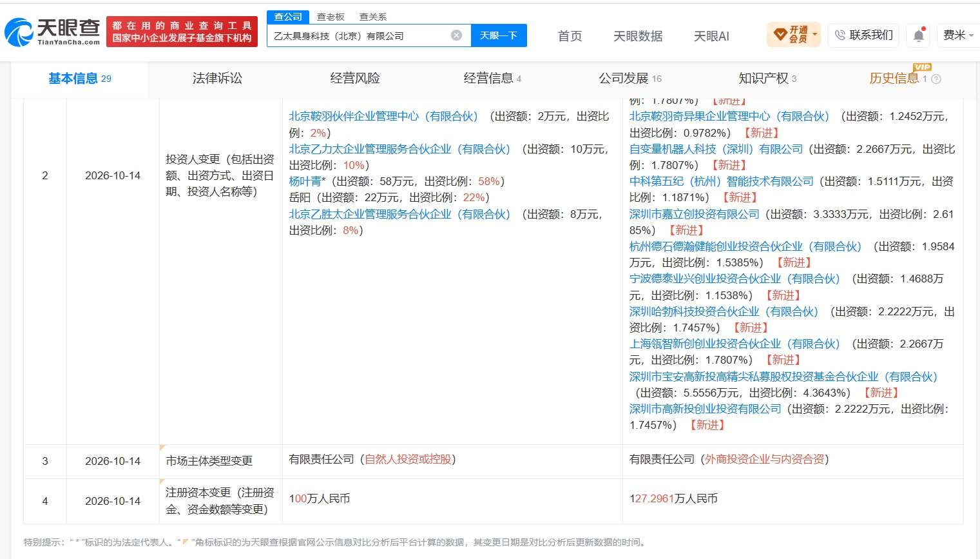The image size is (980, 559).
Task: Open 北京鞍羽伙伴企业管理中心 link
Action: point(383,116)
